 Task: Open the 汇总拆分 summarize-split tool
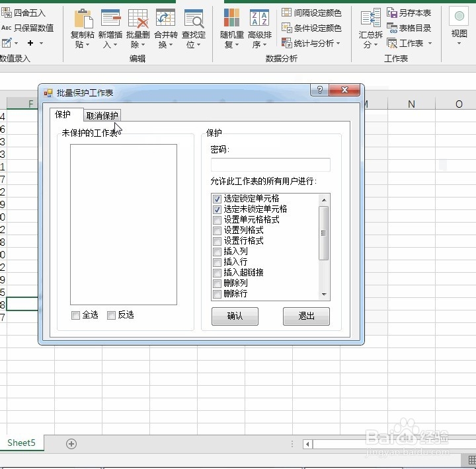370,29
